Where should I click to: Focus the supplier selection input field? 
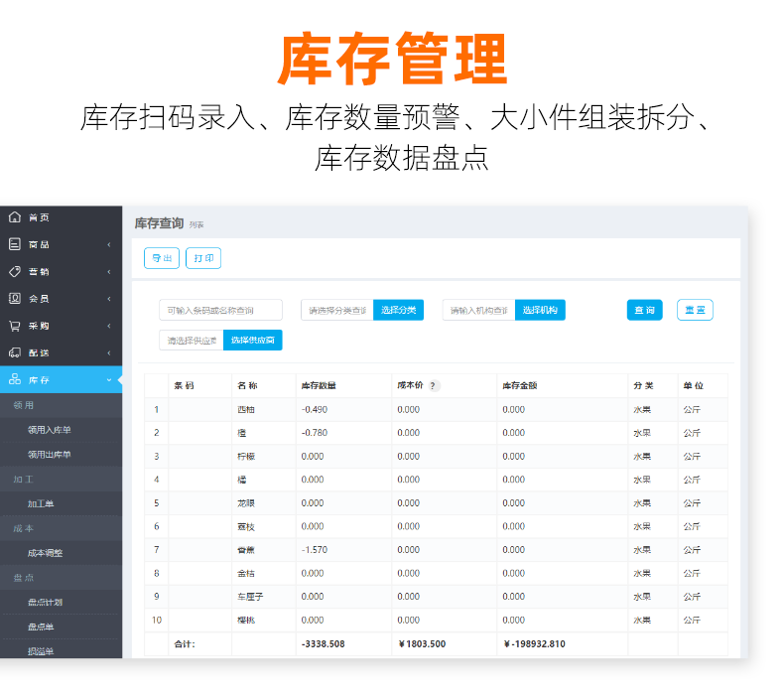192,341
